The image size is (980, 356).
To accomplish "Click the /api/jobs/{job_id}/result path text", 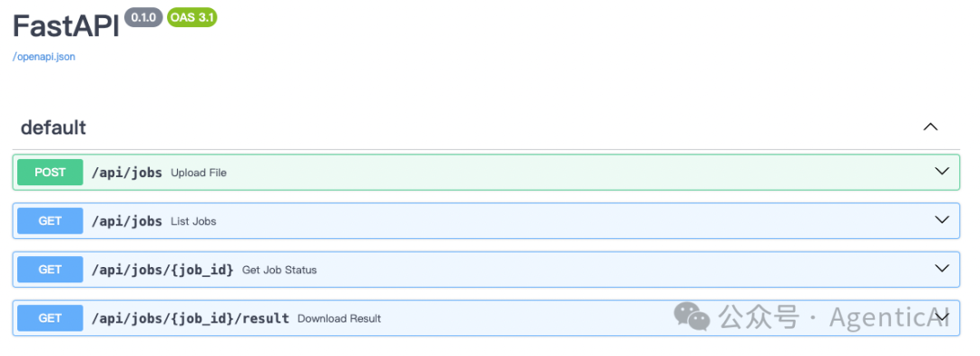I will pos(191,319).
